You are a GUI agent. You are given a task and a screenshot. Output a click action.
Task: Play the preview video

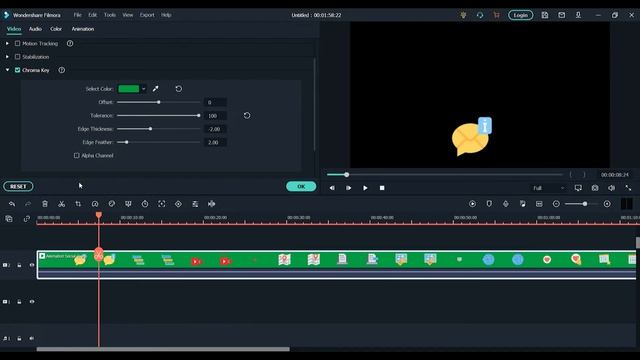pos(365,188)
